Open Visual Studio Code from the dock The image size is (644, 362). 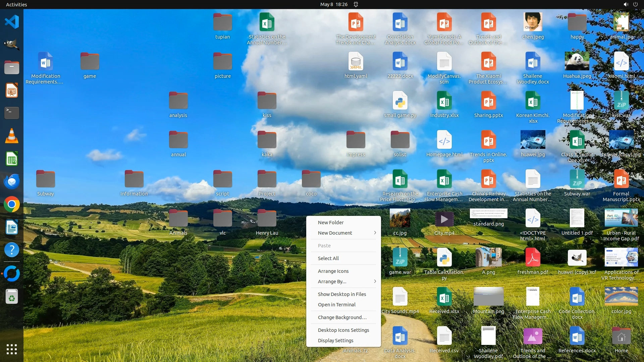tap(12, 22)
